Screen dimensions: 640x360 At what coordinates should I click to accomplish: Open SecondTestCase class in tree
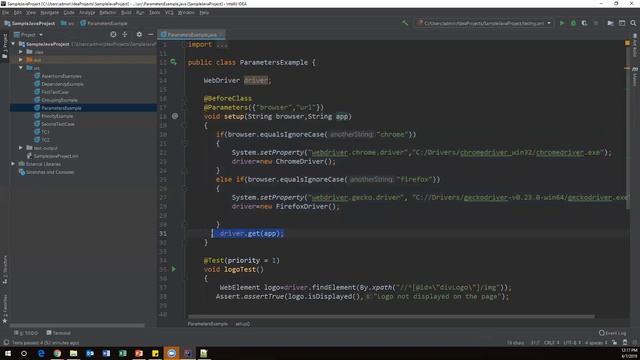click(x=54, y=124)
